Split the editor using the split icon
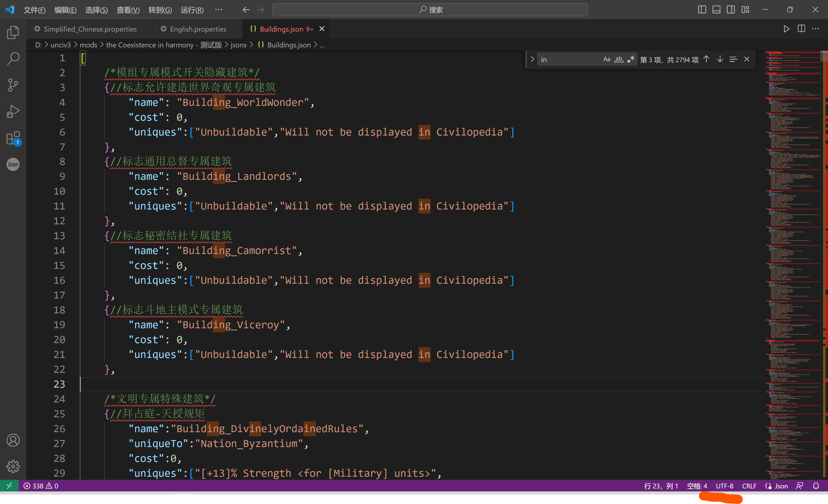The height and width of the screenshot is (504, 828). point(801,28)
